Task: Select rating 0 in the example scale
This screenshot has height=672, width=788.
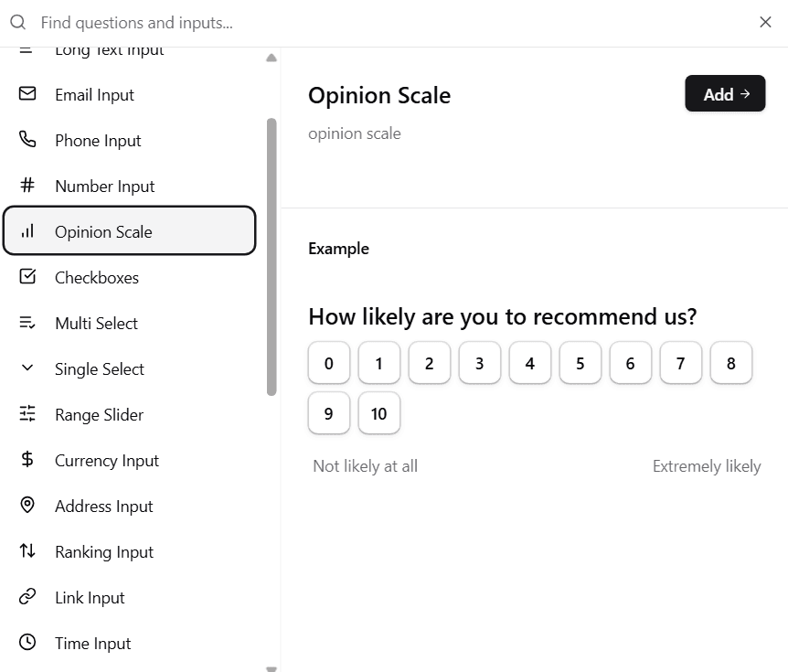Action: coord(328,363)
